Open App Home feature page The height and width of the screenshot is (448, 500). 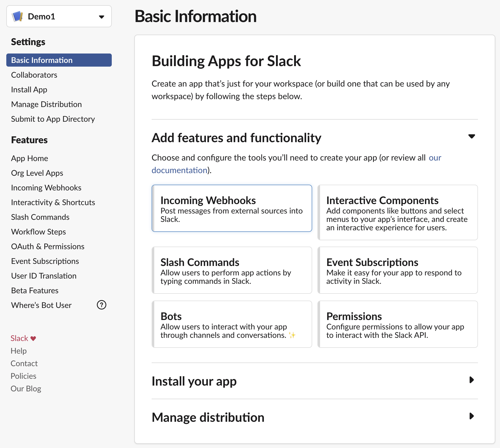[30, 158]
